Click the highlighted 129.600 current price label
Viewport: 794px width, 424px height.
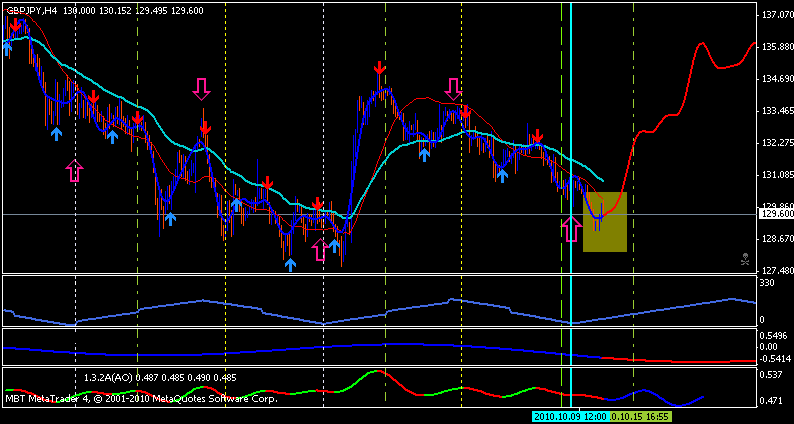776,214
